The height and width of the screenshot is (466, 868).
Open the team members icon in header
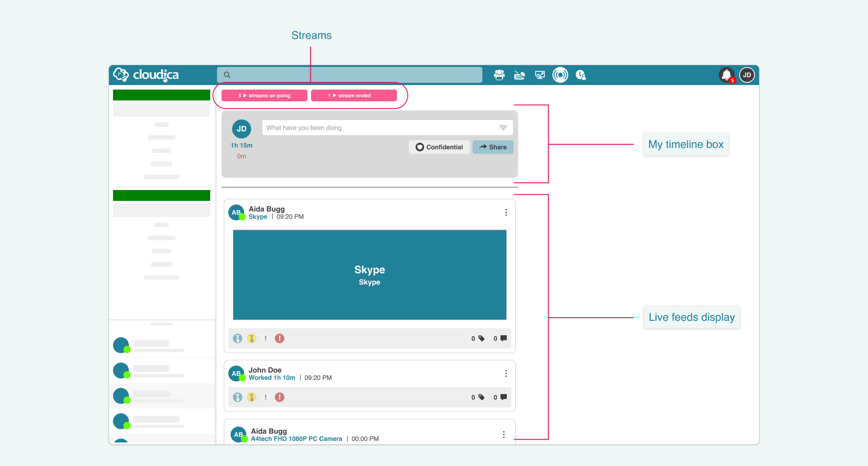click(x=499, y=75)
